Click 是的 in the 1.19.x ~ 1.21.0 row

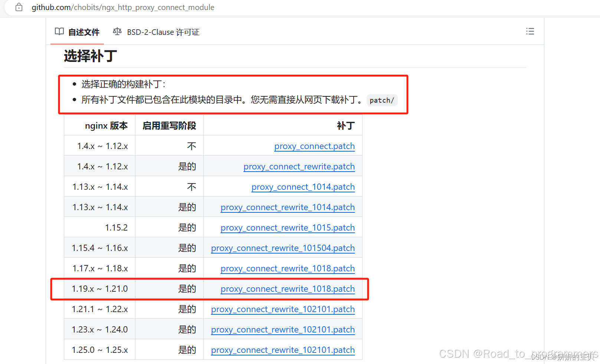pos(187,289)
